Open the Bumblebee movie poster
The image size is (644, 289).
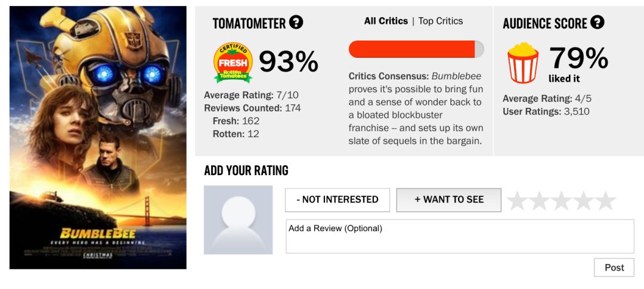click(98, 138)
